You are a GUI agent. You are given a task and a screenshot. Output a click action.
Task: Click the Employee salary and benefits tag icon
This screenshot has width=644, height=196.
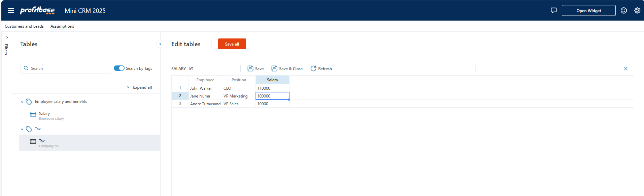click(29, 102)
